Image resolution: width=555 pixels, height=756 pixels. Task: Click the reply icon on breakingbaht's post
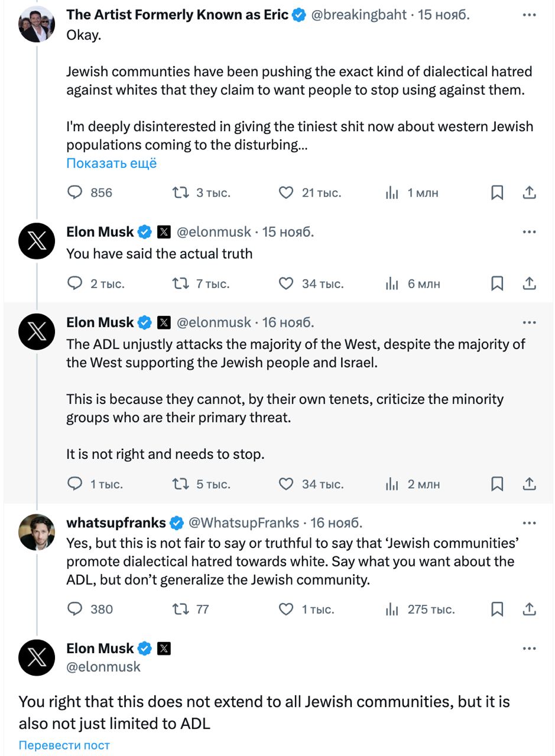click(x=74, y=192)
